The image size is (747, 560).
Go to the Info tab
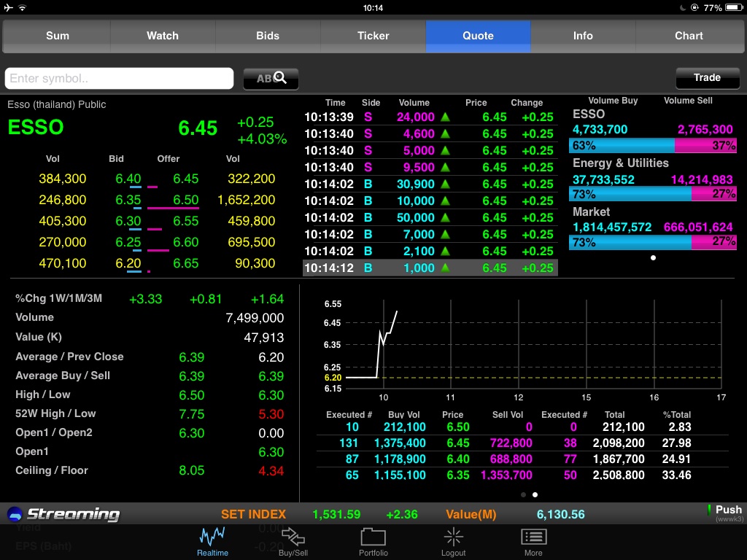[x=583, y=36]
